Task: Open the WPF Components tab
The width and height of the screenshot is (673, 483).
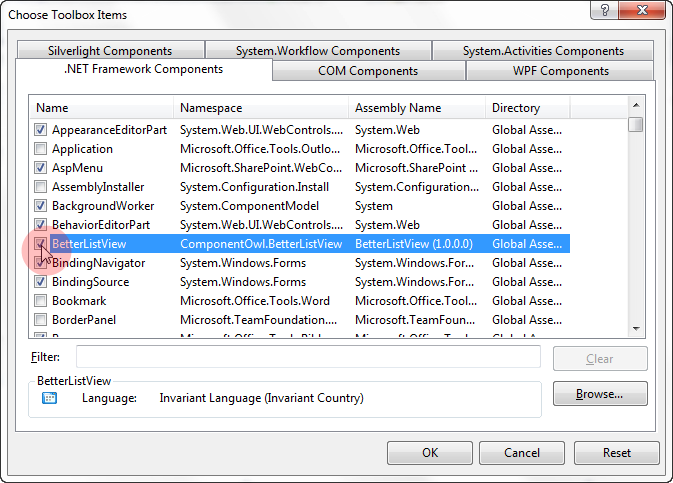Action: [x=560, y=71]
